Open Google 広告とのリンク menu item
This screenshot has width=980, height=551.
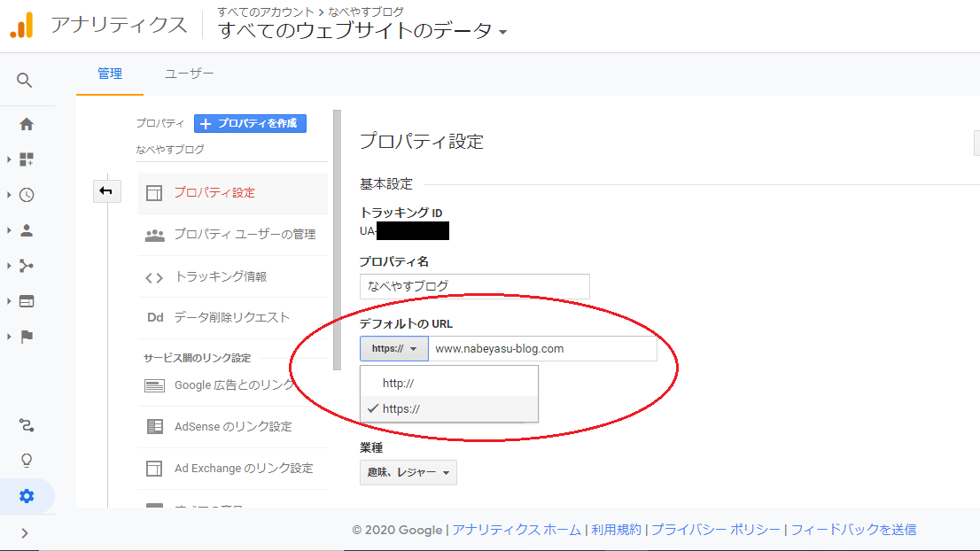[232, 385]
